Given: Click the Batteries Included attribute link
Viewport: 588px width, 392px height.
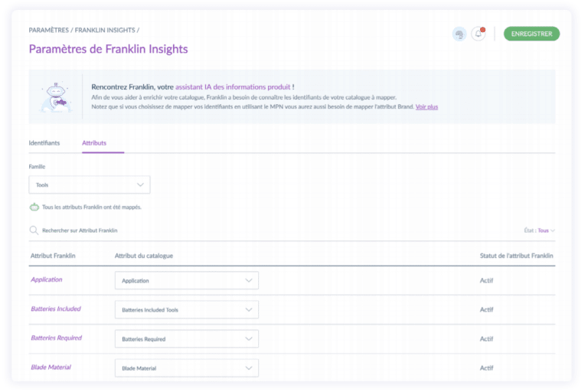Looking at the screenshot, I should 56,309.
